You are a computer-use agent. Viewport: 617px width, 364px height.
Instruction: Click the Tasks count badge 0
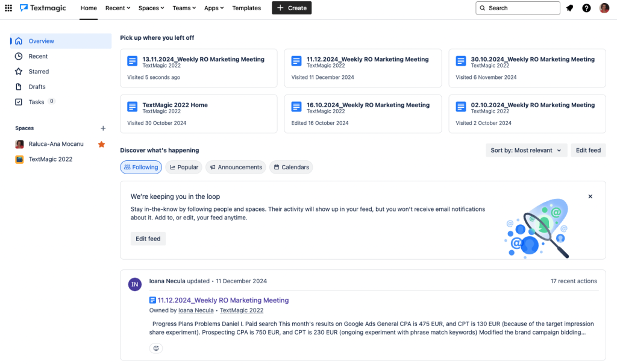[52, 101]
